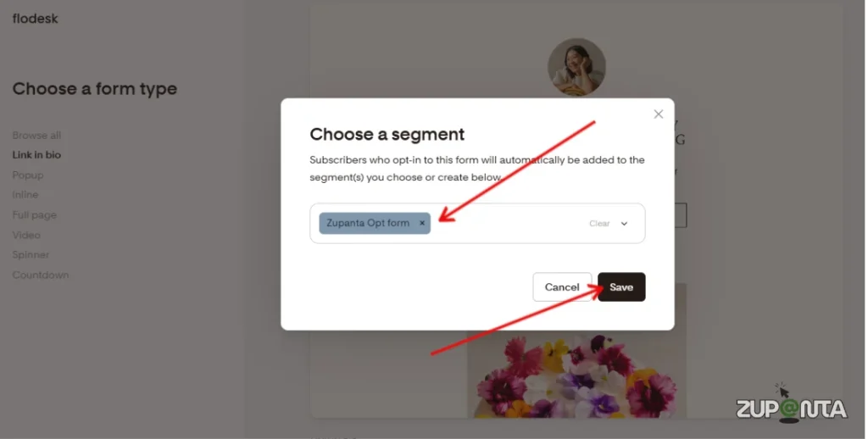
Task: Choose the Spinner form type
Action: pyautogui.click(x=31, y=254)
